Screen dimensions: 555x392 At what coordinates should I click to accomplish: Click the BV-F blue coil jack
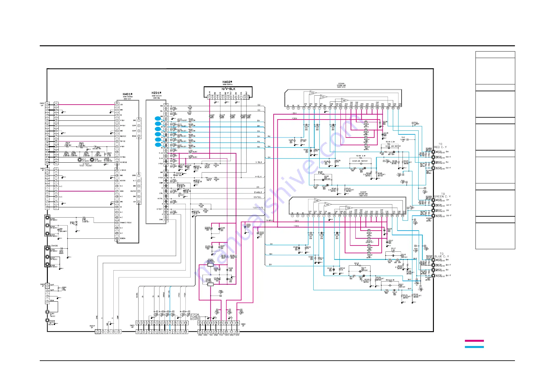(x=433, y=276)
